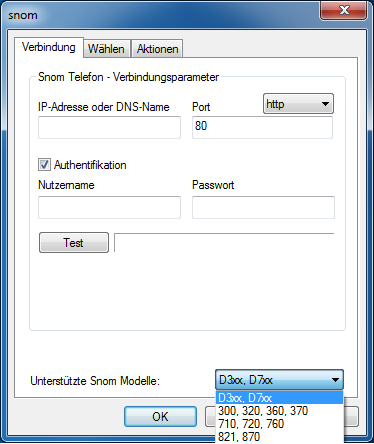The height and width of the screenshot is (444, 374).
Task: Pick the 710, 720, 760 option
Action: 279,424
